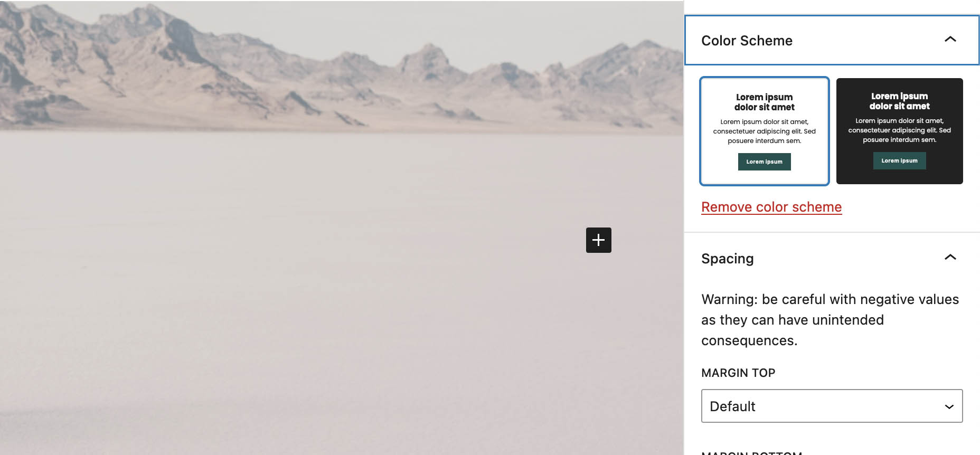Click the bold heading in light scheme card
This screenshot has width=980, height=455.
[x=764, y=102]
